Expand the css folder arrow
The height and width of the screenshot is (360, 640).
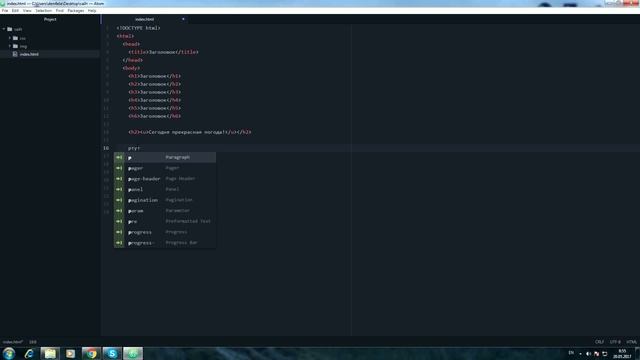point(10,38)
